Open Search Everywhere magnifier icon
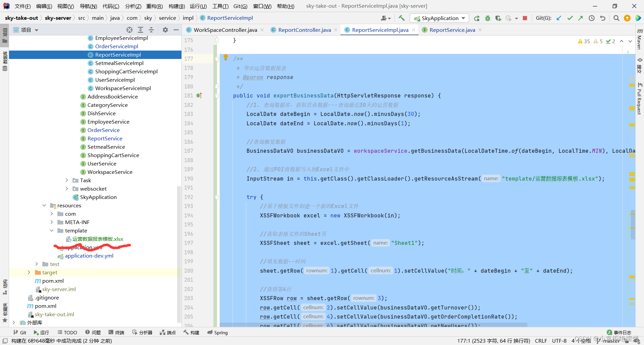 pyautogui.click(x=616, y=18)
